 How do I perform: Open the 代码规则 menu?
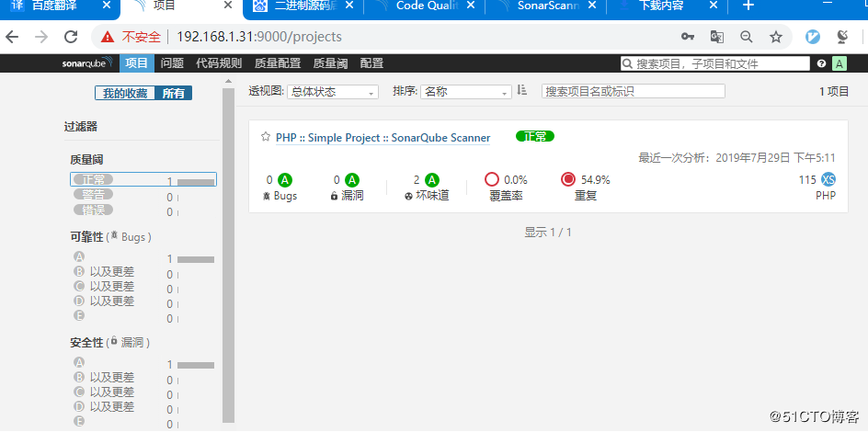coord(219,63)
